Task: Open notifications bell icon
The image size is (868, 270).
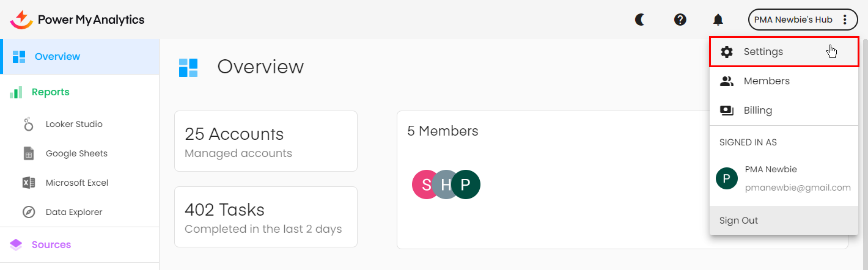Action: point(718,20)
